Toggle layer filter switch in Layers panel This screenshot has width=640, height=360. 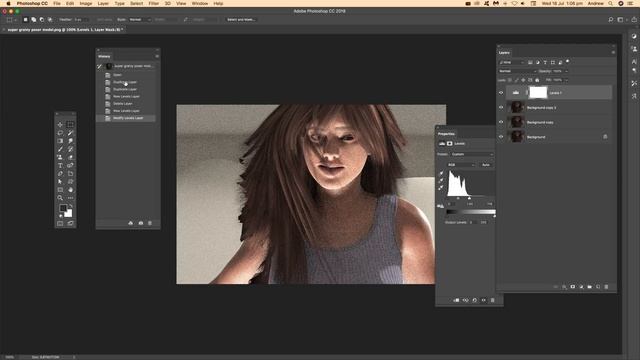click(567, 62)
